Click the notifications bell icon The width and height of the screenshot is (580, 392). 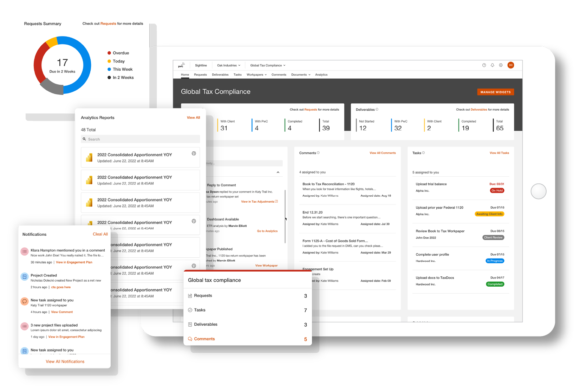[x=492, y=65]
